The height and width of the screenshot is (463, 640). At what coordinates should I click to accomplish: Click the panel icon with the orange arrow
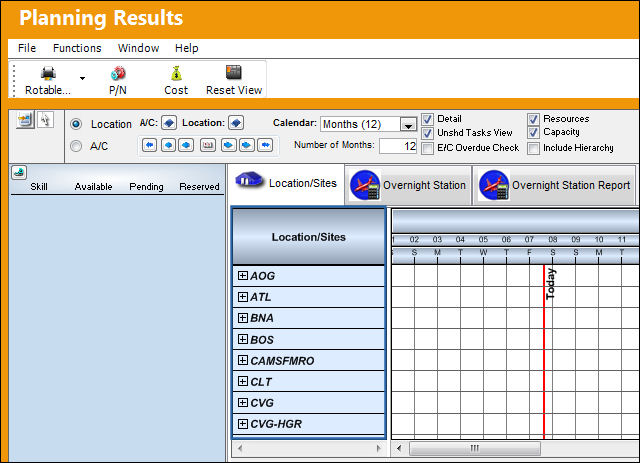(25, 120)
